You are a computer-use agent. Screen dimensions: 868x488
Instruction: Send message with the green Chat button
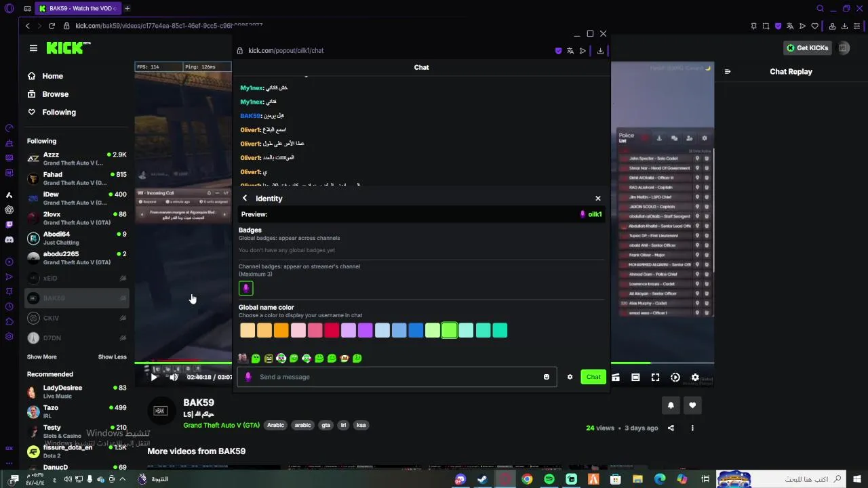point(593,377)
